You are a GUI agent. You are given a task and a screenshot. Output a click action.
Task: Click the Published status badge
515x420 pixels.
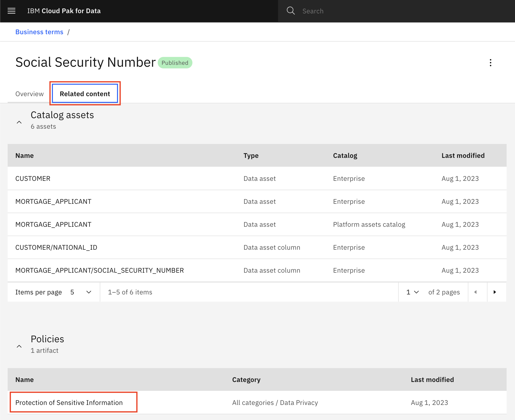175,63
